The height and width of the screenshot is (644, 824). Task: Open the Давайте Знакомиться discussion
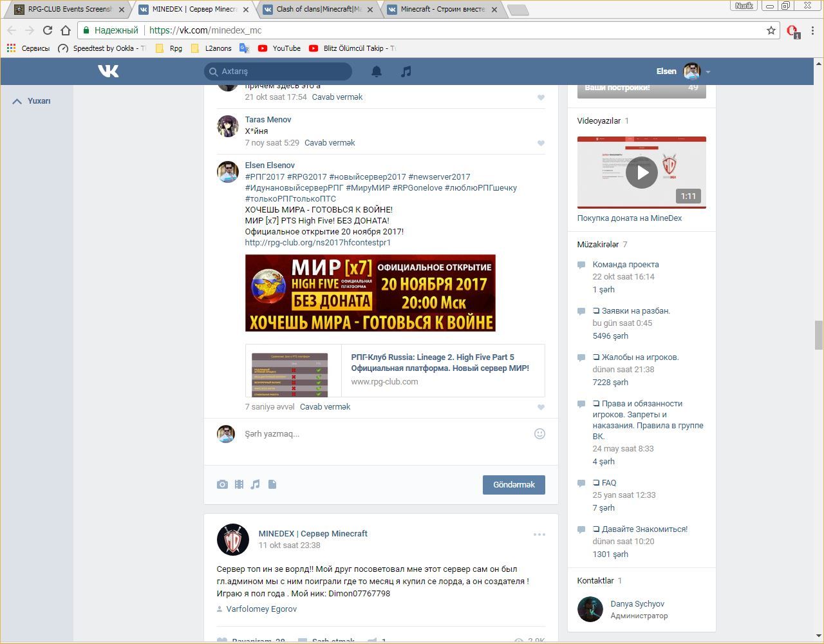pyautogui.click(x=641, y=529)
